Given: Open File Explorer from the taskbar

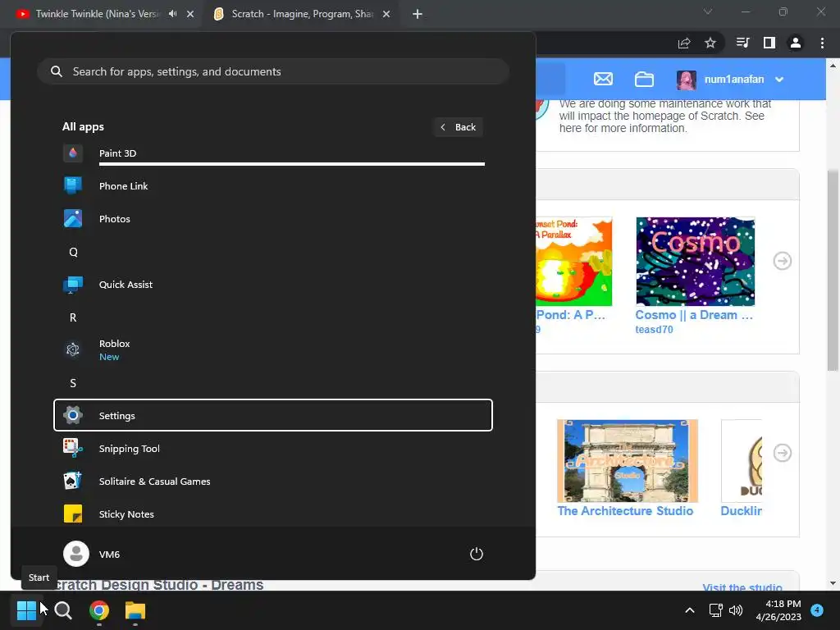Looking at the screenshot, I should click(x=135, y=610).
